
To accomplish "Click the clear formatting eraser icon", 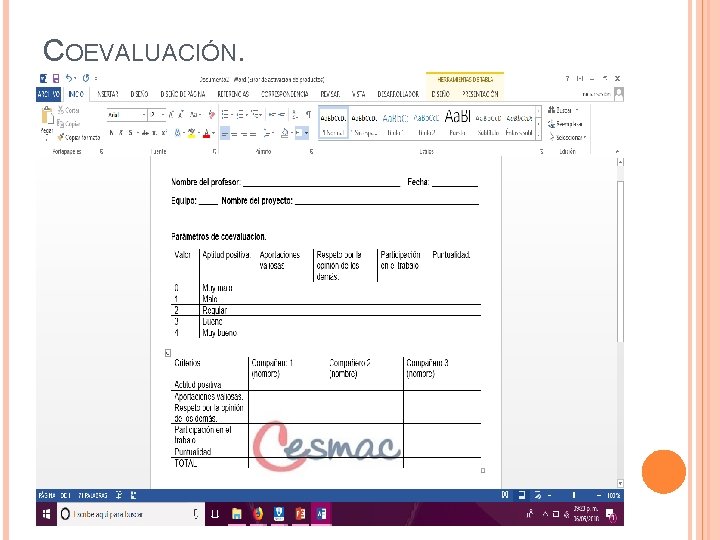I will pyautogui.click(x=211, y=114).
